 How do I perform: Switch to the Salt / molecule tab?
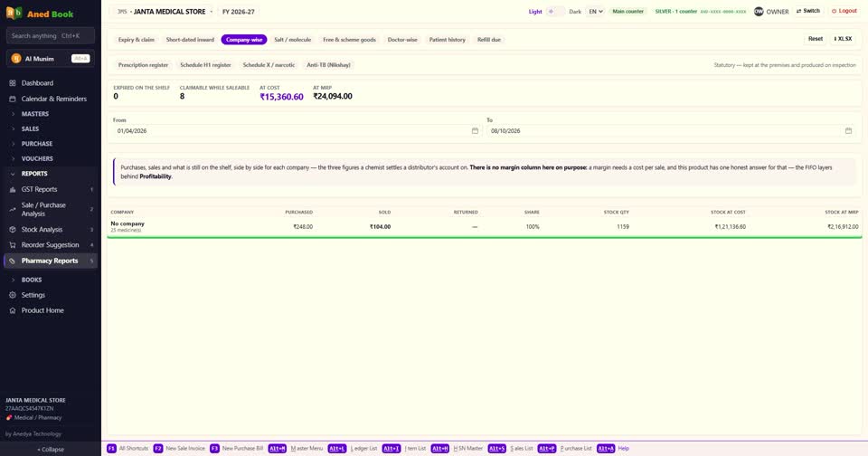pos(292,39)
